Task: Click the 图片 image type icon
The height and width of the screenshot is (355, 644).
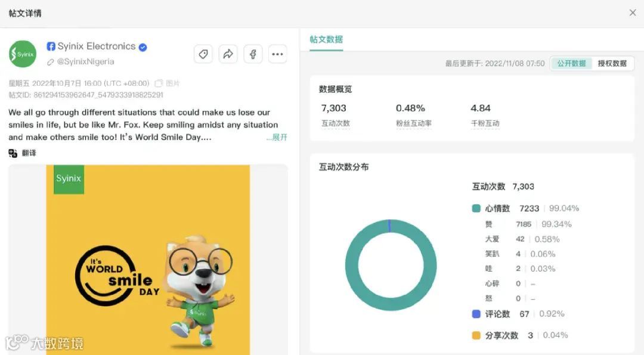Action: pyautogui.click(x=159, y=83)
